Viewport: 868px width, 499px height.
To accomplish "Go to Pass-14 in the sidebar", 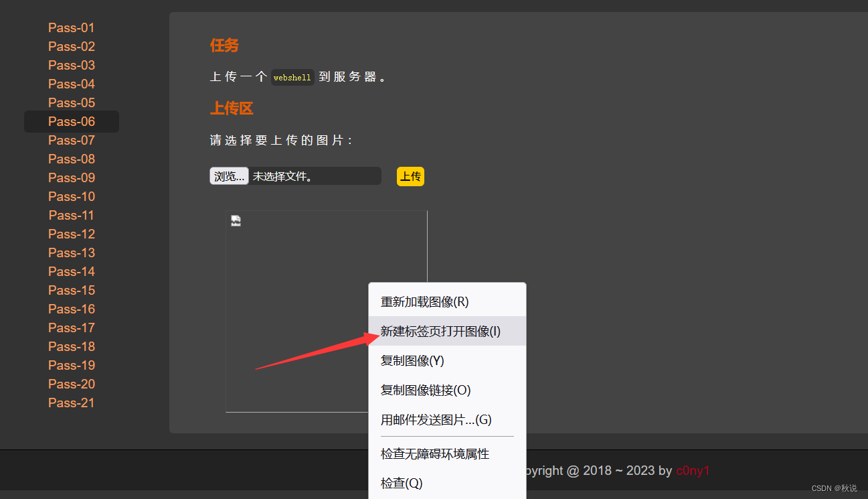I will tap(72, 271).
